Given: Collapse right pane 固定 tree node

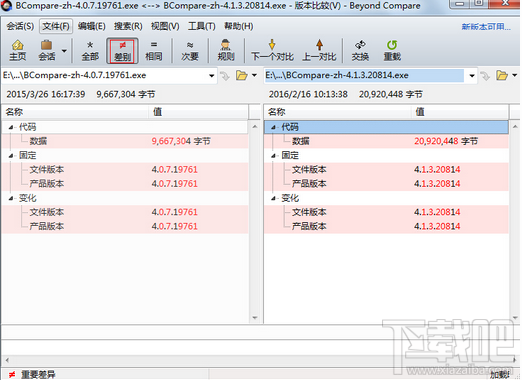Looking at the screenshot, I should click(x=273, y=155).
